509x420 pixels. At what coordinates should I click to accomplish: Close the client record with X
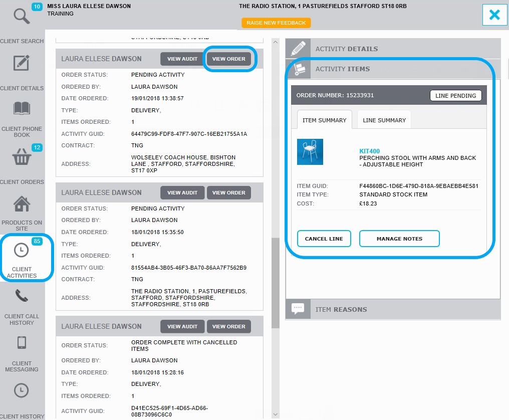coord(494,15)
